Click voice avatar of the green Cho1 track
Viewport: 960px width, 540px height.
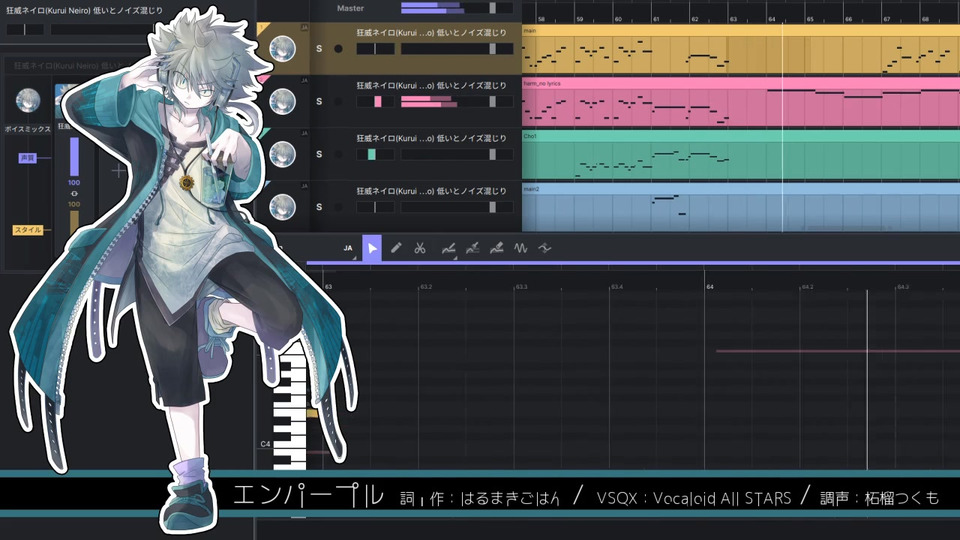point(282,154)
